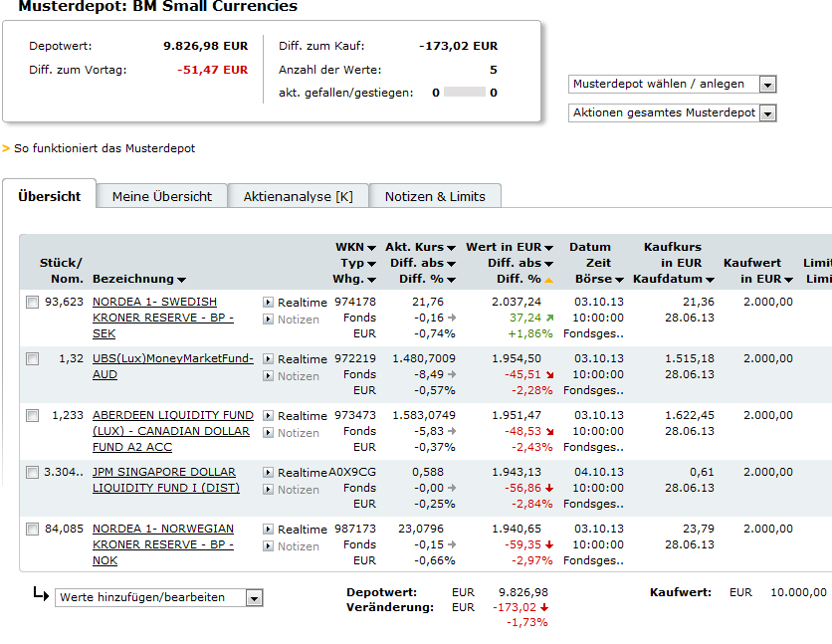
Task: Open NORDEA 1- NORWEGIAN KRONER RESERVE link
Action: point(163,544)
